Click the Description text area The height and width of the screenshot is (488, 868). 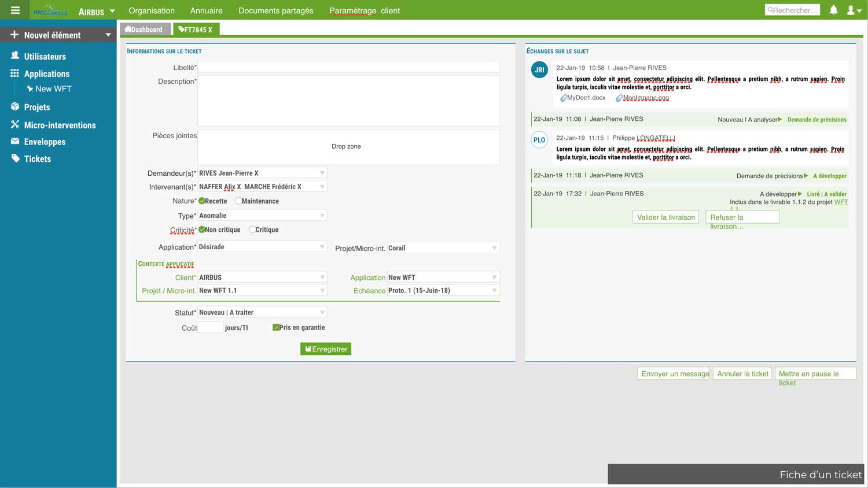(348, 101)
